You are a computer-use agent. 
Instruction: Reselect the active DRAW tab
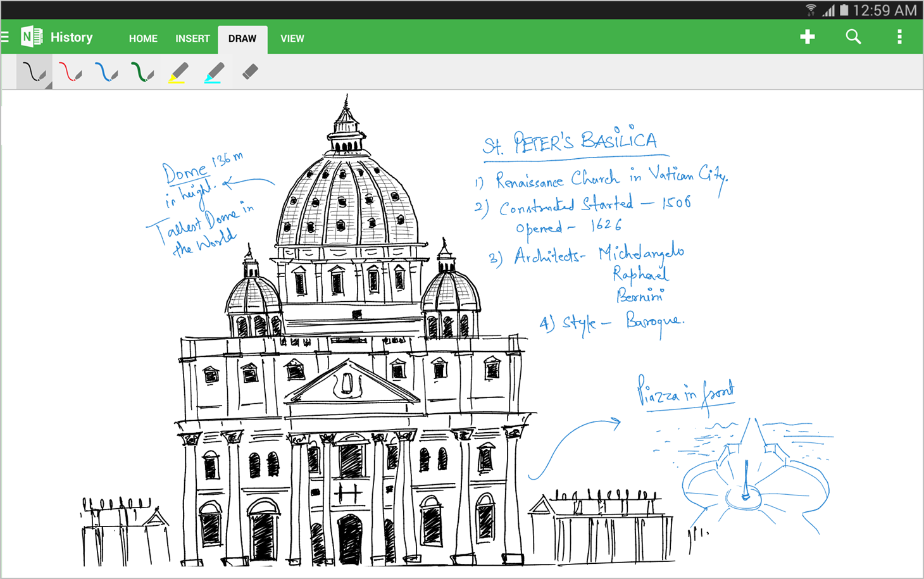click(x=242, y=38)
